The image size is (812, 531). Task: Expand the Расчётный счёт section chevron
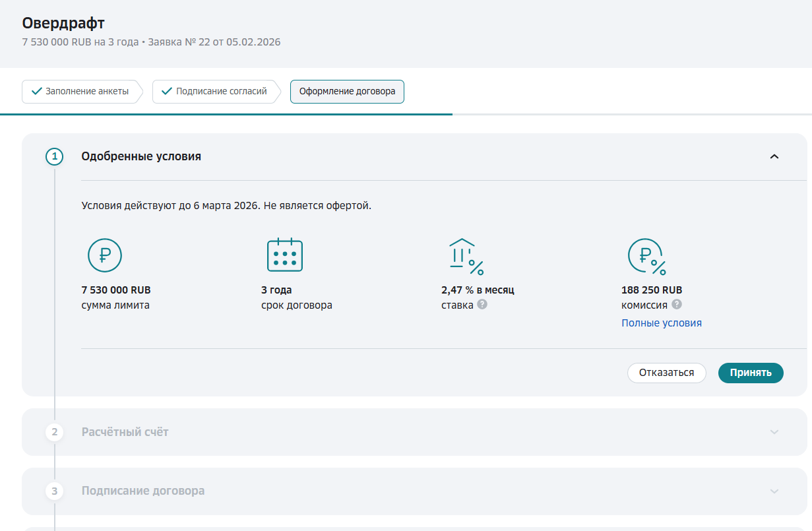tap(774, 432)
